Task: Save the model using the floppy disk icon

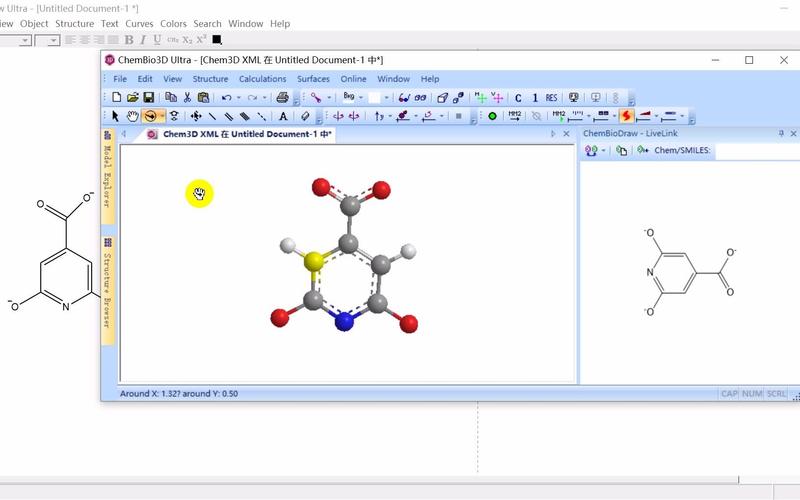Action: tap(148, 97)
